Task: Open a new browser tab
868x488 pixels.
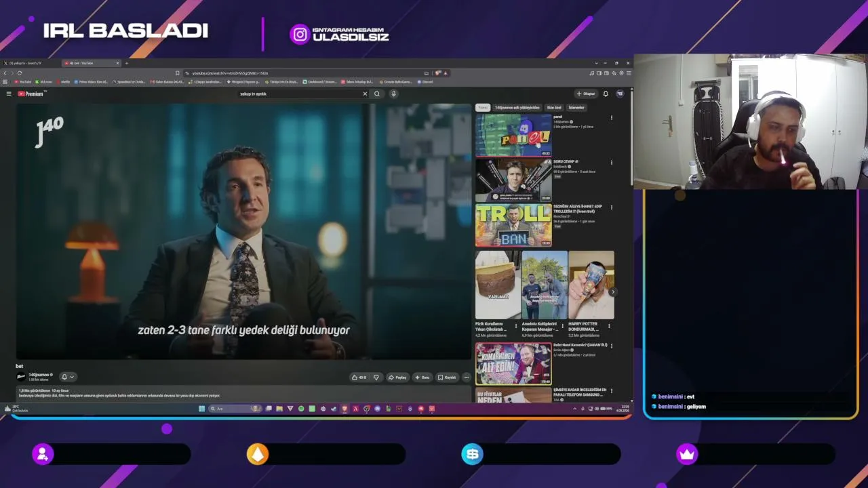Action: pos(126,63)
